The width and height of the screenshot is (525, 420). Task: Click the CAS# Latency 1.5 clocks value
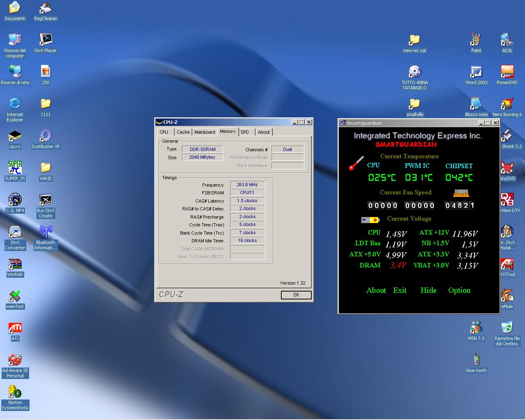(247, 201)
